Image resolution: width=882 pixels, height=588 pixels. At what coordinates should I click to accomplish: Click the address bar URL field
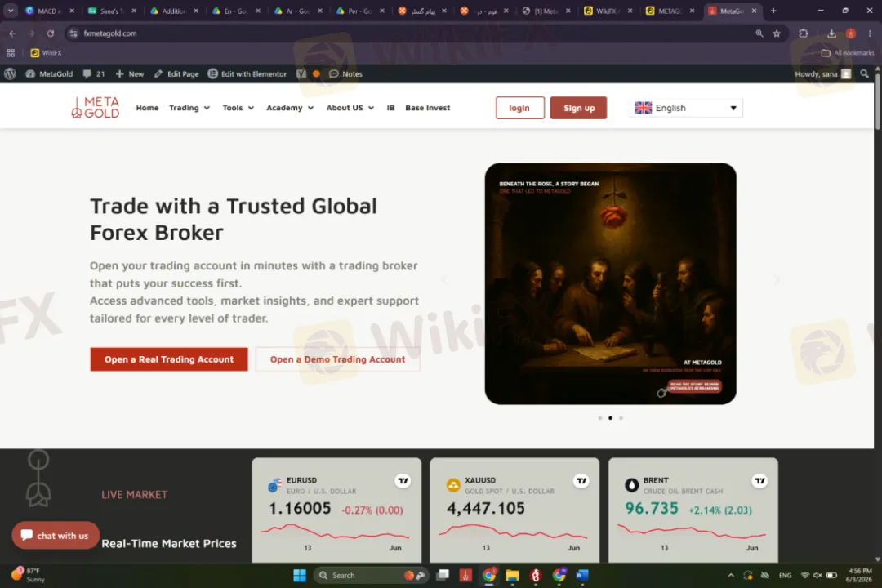pyautogui.click(x=416, y=33)
